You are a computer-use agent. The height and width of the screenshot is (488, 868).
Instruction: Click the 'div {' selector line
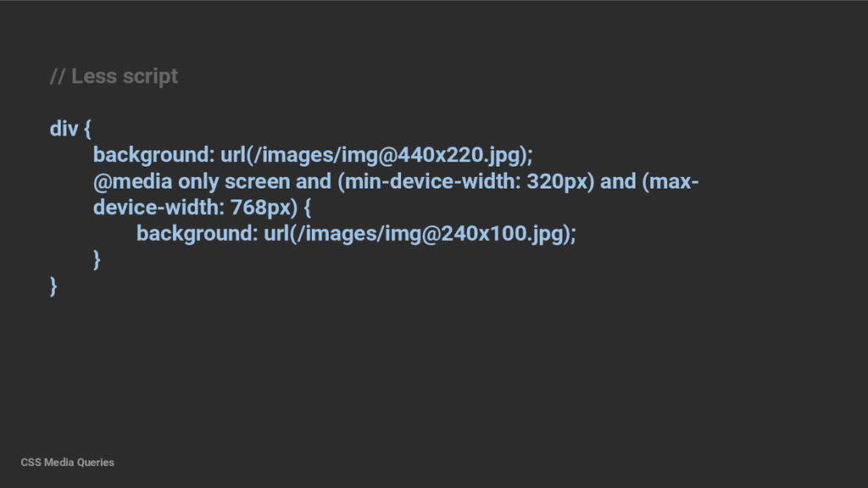[x=70, y=129]
